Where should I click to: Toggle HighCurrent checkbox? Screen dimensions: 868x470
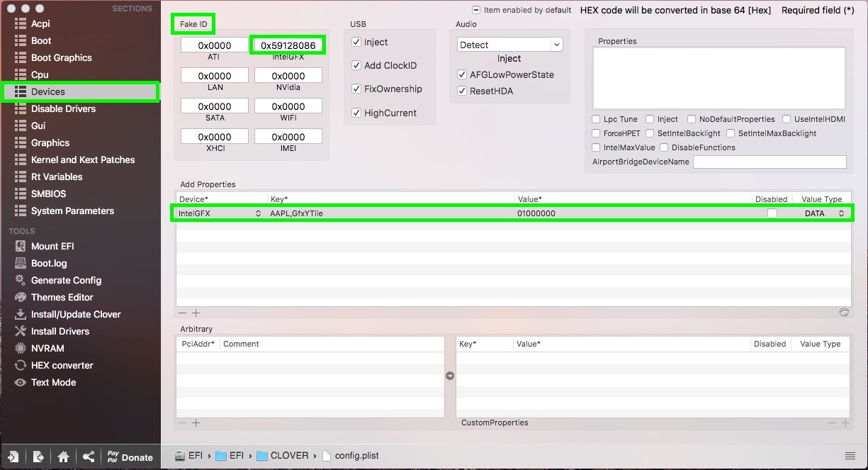click(x=356, y=113)
